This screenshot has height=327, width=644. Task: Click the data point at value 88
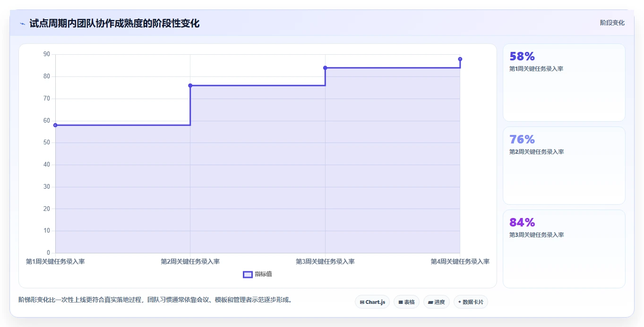(460, 59)
